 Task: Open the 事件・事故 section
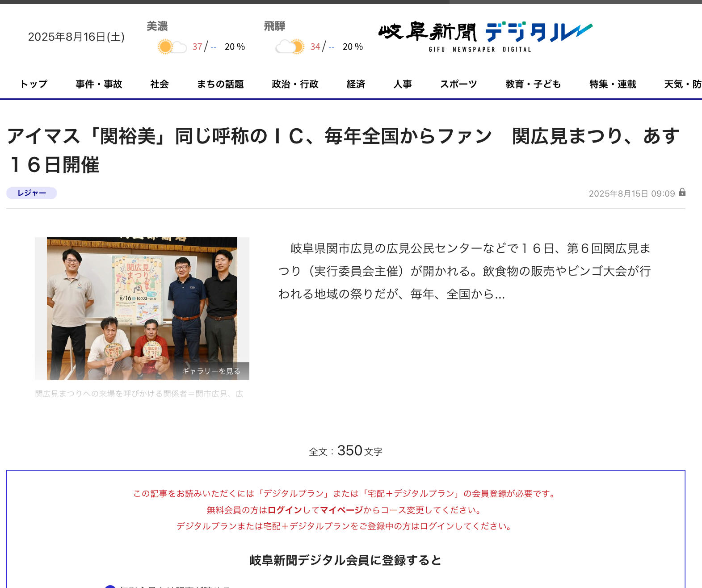pyautogui.click(x=99, y=84)
